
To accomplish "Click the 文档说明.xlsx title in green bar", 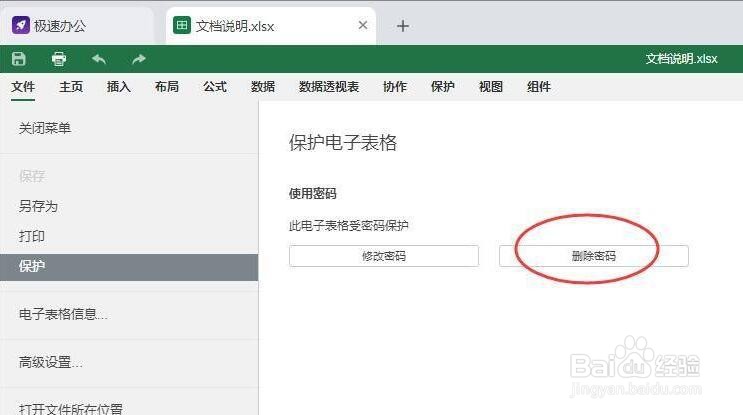I will [x=681, y=59].
